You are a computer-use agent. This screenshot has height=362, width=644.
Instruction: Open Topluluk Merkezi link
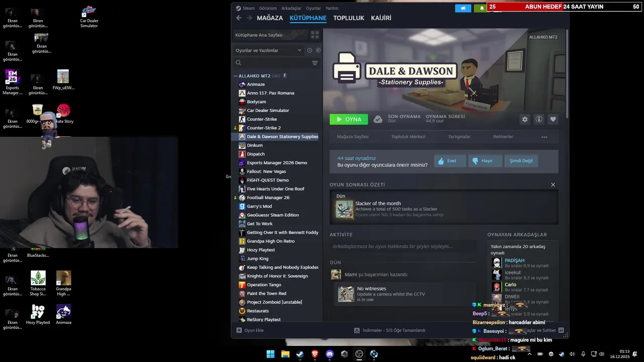(x=409, y=137)
